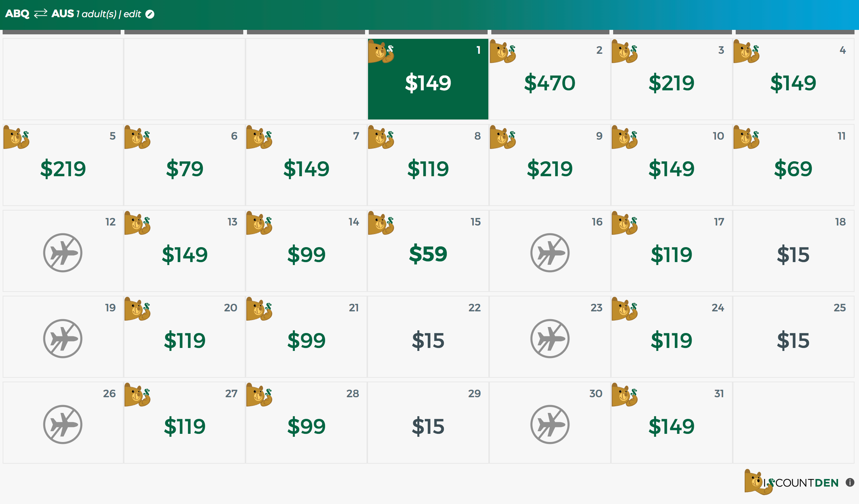Pick the $79 fare on day 6

pos(185,169)
